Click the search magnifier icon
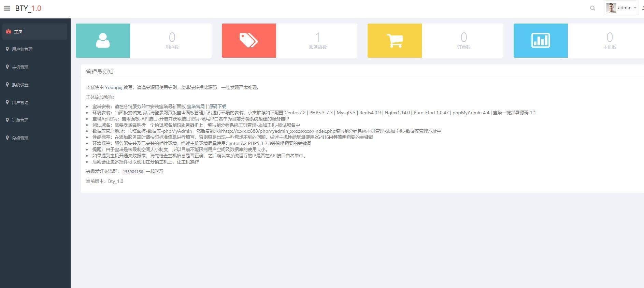 pyautogui.click(x=592, y=8)
